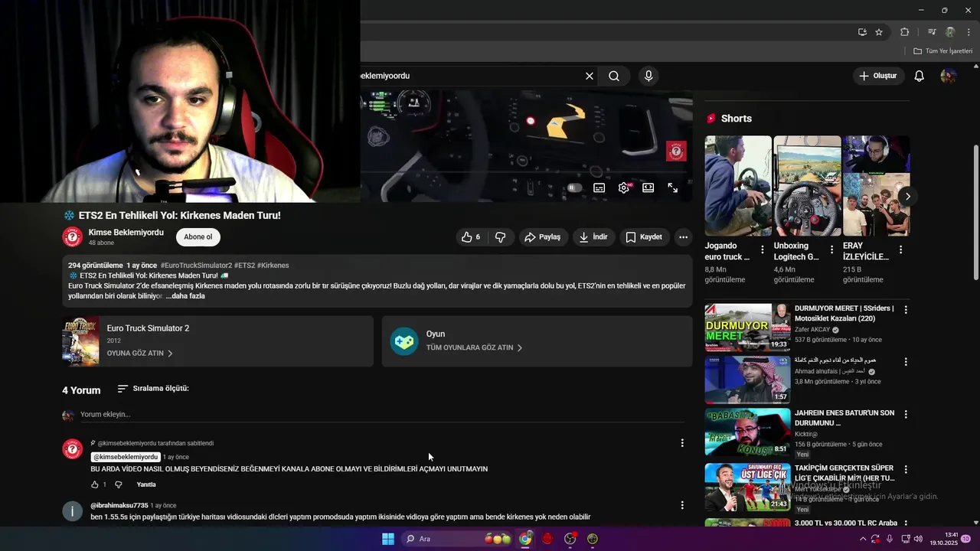Open options for Unboxing Logitech Short
The image size is (980, 551).
[831, 249]
